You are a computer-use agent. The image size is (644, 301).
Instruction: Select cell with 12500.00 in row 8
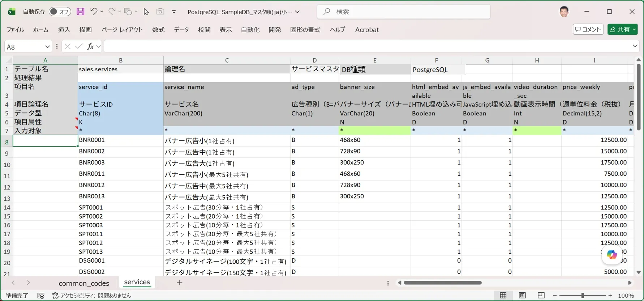click(594, 140)
